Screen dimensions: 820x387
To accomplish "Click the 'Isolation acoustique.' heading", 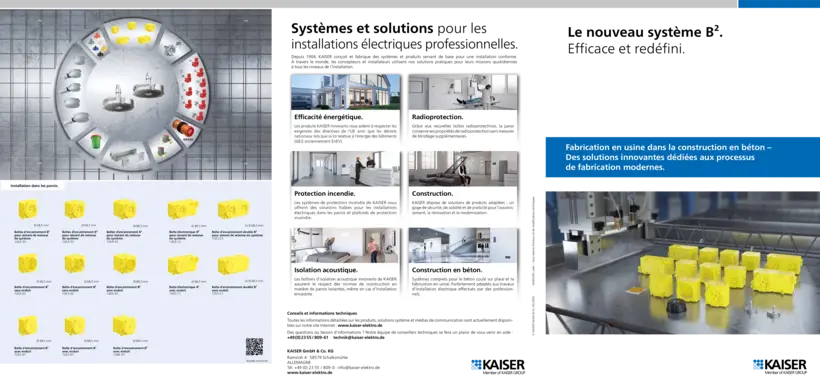I will (326, 270).
